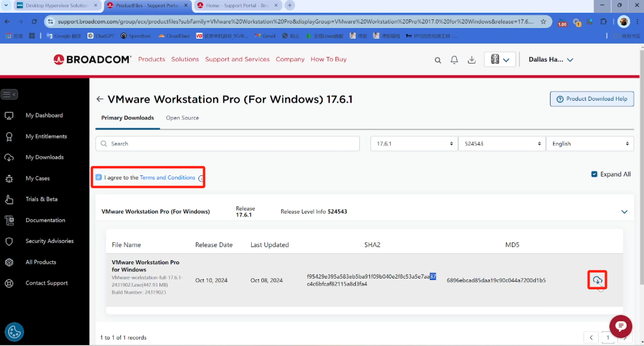Open Support and Services menu
This screenshot has height=346, width=644.
pos(237,59)
